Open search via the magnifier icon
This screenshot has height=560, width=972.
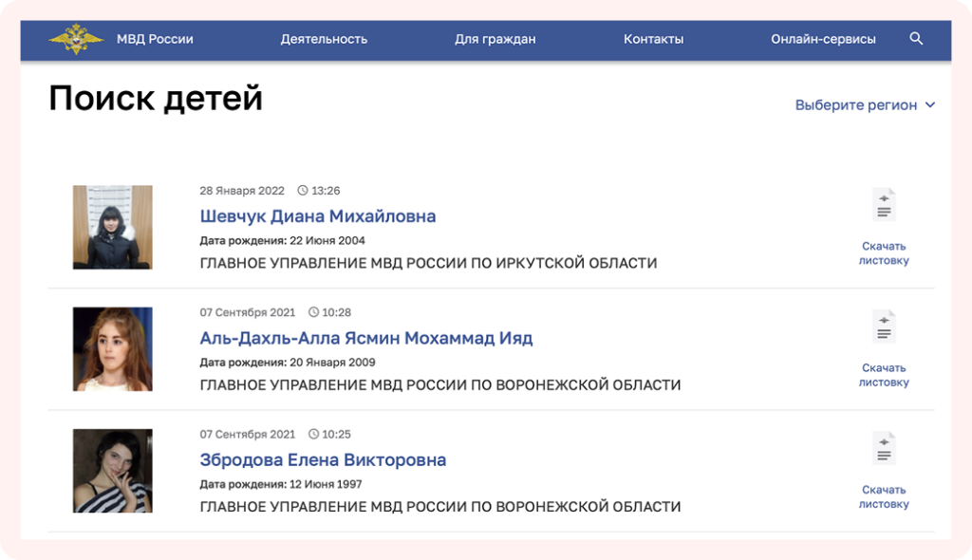point(916,39)
